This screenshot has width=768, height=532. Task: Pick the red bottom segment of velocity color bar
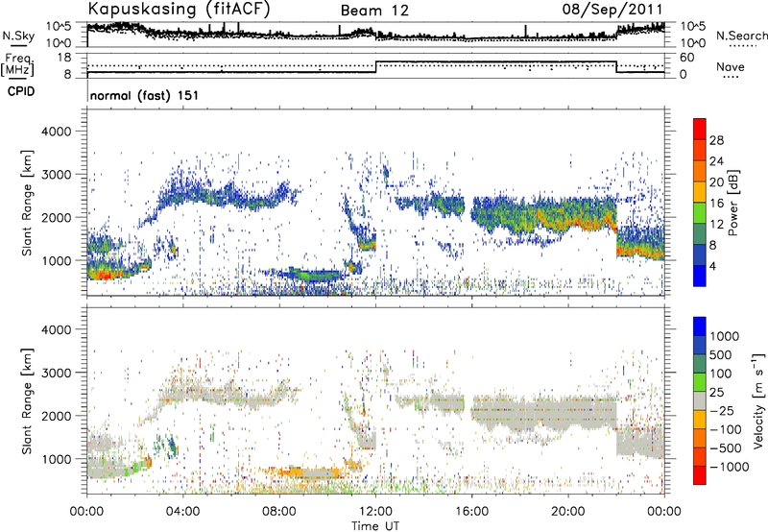click(700, 474)
